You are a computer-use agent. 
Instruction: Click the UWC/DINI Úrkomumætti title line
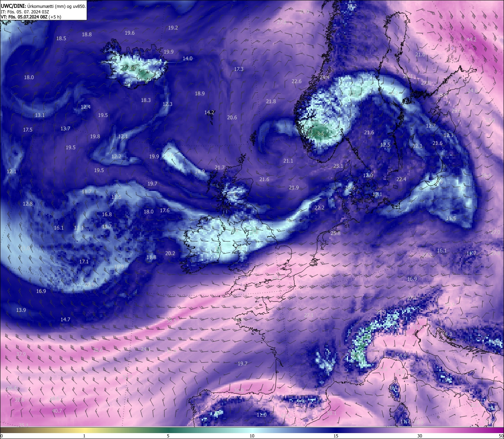click(x=43, y=6)
